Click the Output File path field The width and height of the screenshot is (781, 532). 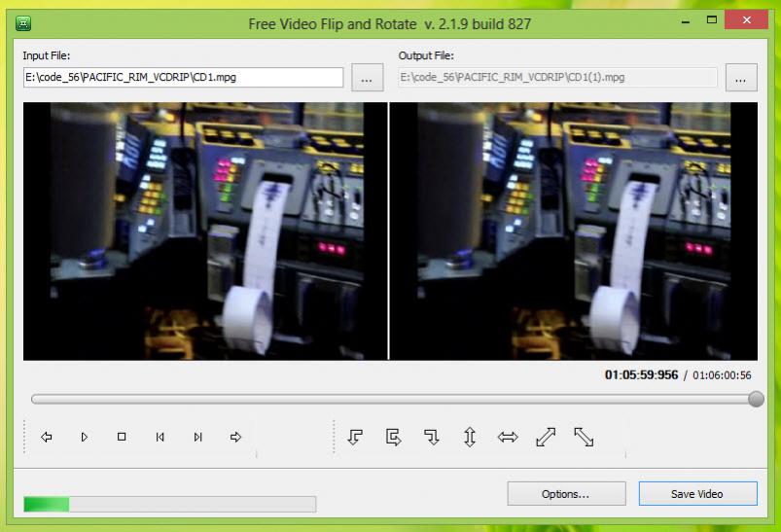[557, 77]
